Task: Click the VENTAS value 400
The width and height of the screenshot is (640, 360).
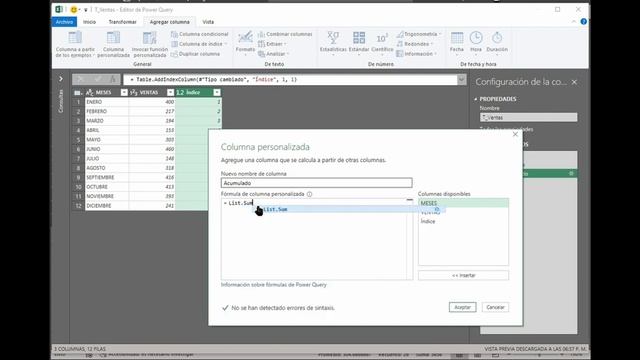Action: (x=152, y=102)
